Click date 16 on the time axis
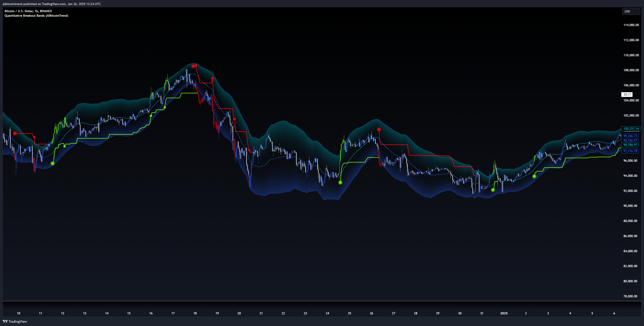644x326 pixels. [151, 313]
